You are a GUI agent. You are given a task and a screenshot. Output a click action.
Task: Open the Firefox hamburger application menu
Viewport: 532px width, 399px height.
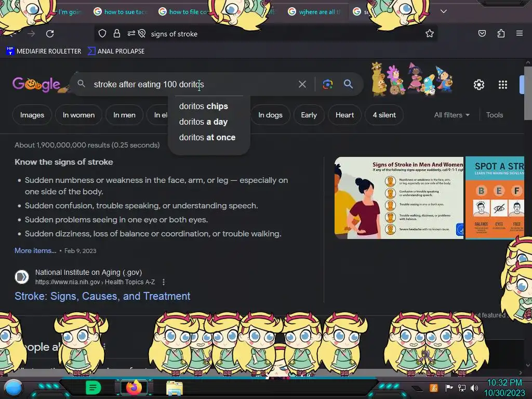coord(520,33)
